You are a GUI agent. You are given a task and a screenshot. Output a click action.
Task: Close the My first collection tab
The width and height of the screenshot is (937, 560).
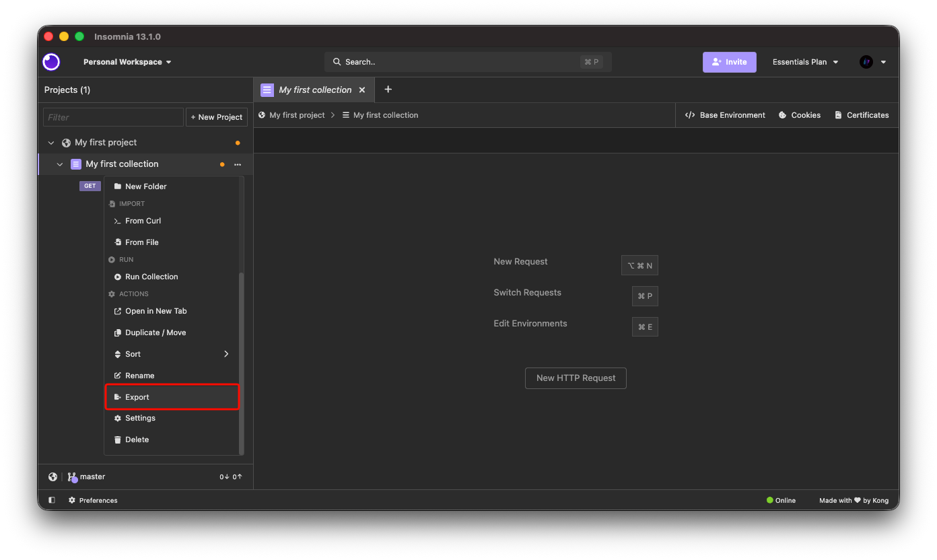pos(362,90)
